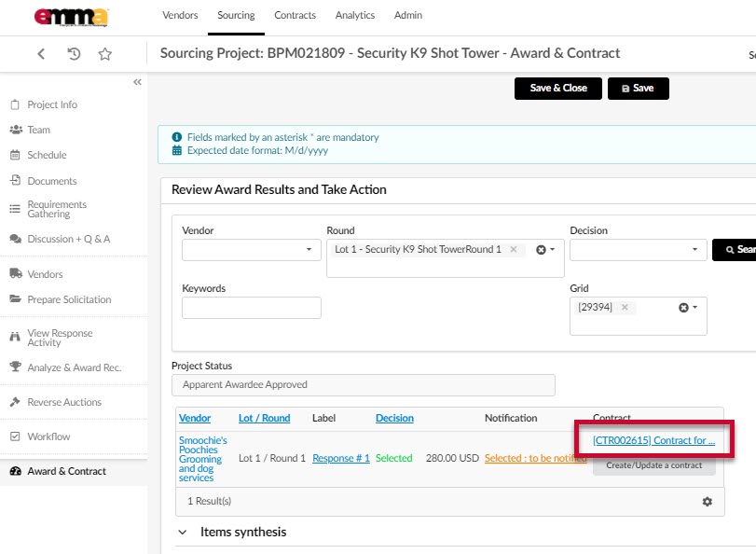This screenshot has width=756, height=554.
Task: Open Response # 1 link
Action: [341, 458]
